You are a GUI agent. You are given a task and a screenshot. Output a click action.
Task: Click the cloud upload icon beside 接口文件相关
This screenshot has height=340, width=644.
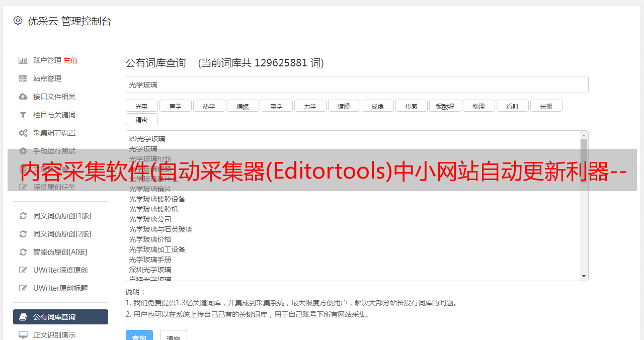pyautogui.click(x=23, y=97)
